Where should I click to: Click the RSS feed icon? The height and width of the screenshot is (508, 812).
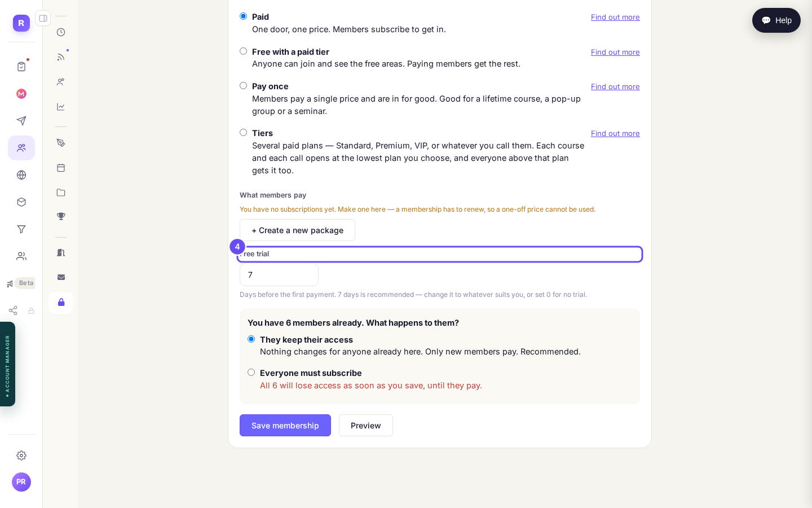pyautogui.click(x=61, y=57)
